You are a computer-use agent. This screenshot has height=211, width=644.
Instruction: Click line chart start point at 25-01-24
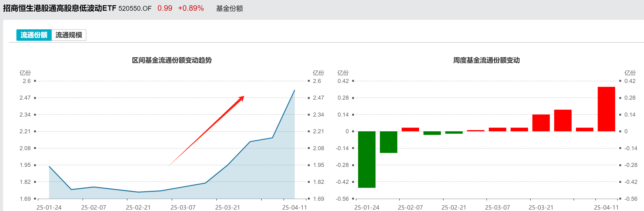49,166
